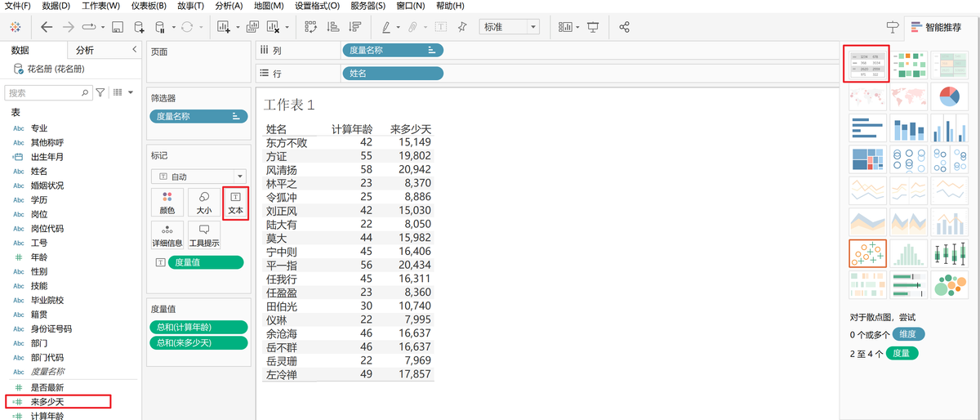980x420 pixels.
Task: Open the 大小 size mark card
Action: click(203, 203)
